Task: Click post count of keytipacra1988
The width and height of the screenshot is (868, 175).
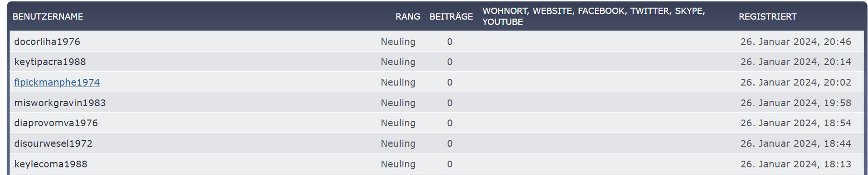Action: pos(450,62)
